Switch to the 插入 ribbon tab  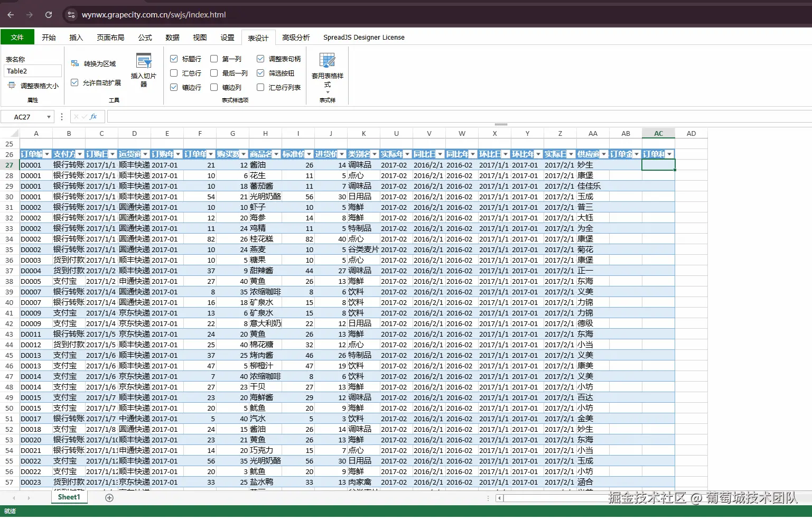tap(76, 37)
